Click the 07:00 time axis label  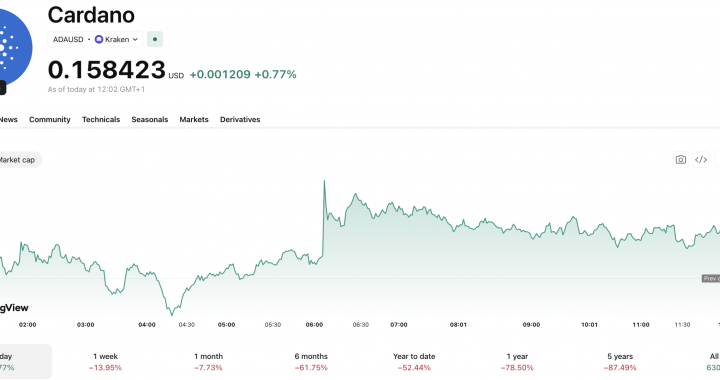(399, 324)
